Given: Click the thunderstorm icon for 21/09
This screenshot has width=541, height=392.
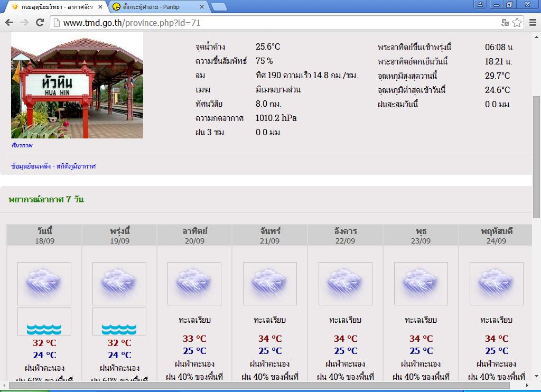Looking at the screenshot, I should pos(270,284).
